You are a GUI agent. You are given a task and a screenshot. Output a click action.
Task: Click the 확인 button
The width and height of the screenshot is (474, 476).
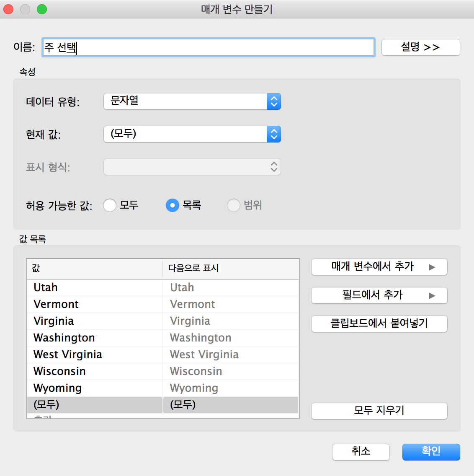431,452
